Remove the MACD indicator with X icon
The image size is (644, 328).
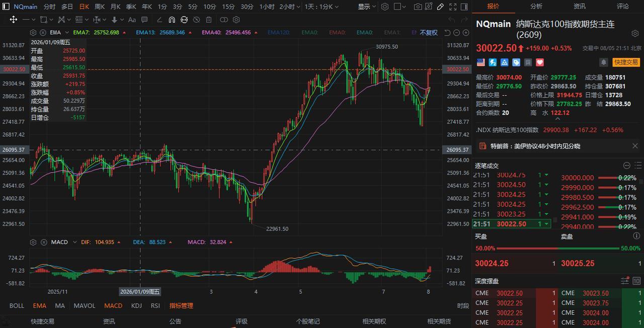(x=44, y=242)
